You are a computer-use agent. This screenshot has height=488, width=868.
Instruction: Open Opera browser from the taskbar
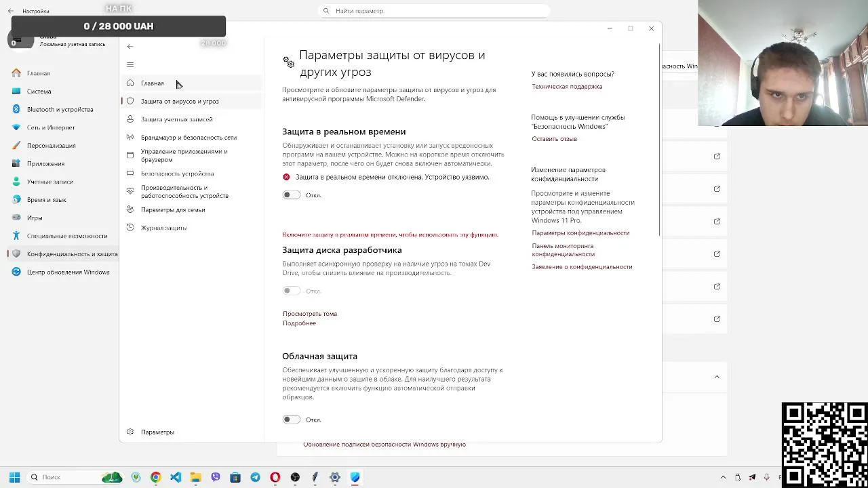[x=275, y=477]
